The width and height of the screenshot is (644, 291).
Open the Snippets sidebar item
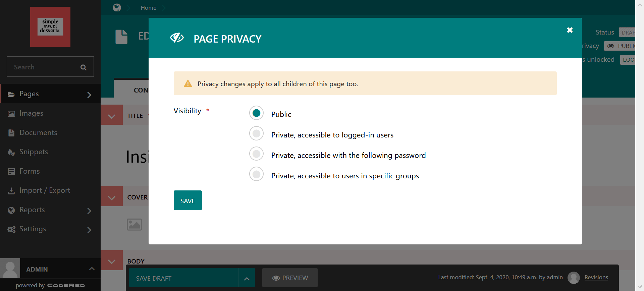click(x=34, y=152)
